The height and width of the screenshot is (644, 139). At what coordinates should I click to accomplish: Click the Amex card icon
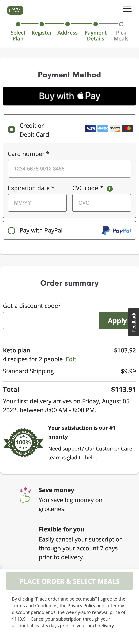pyautogui.click(x=103, y=129)
